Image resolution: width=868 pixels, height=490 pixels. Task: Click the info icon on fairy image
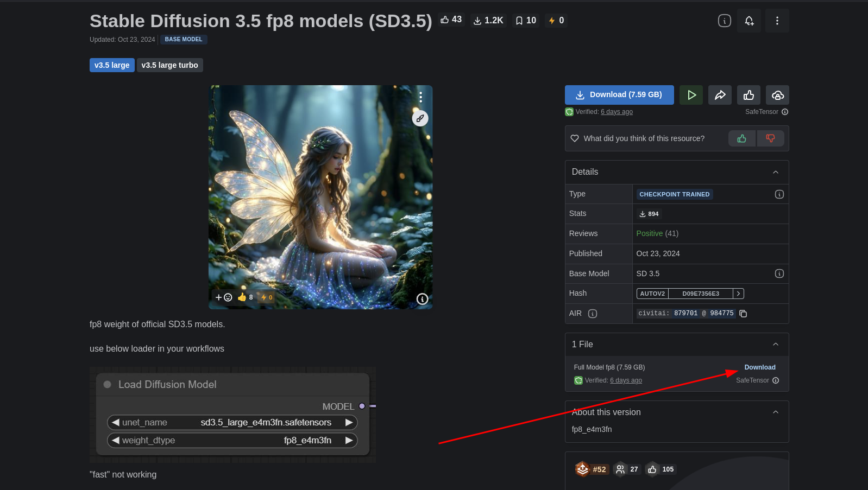[x=422, y=299]
